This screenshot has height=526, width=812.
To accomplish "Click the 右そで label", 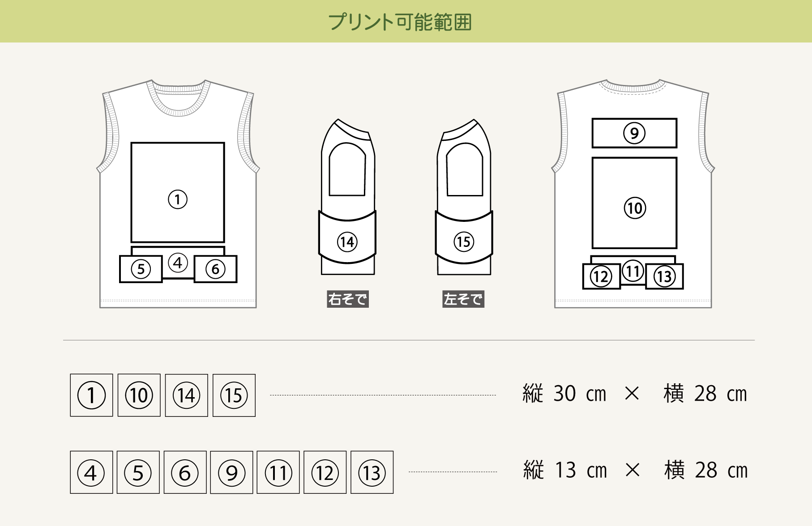I will tap(348, 299).
